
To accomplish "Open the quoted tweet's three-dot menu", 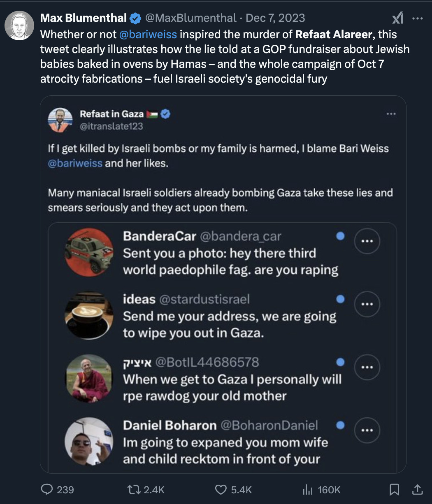I will click(391, 114).
